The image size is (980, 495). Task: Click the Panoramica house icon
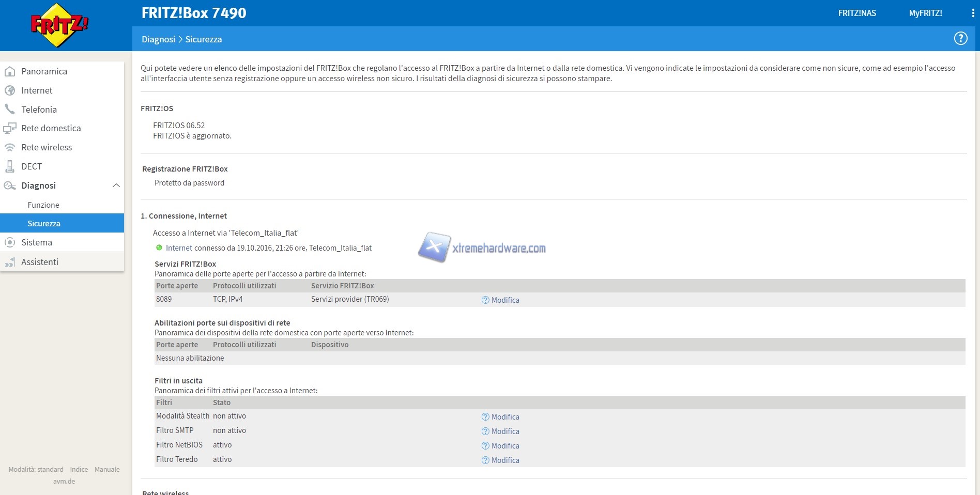10,71
